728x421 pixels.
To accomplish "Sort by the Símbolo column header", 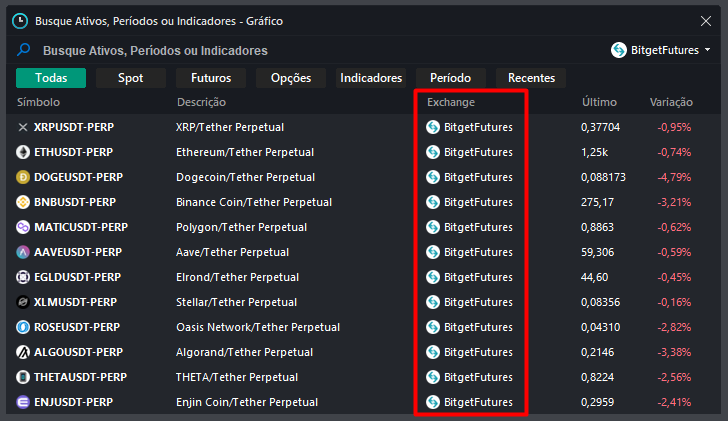I will point(39,102).
